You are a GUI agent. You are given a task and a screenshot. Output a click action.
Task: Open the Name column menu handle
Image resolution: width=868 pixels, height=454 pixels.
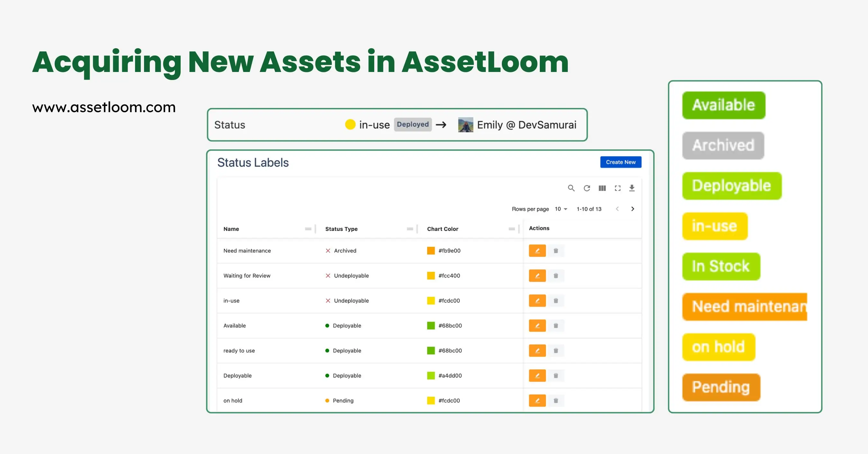click(x=308, y=229)
